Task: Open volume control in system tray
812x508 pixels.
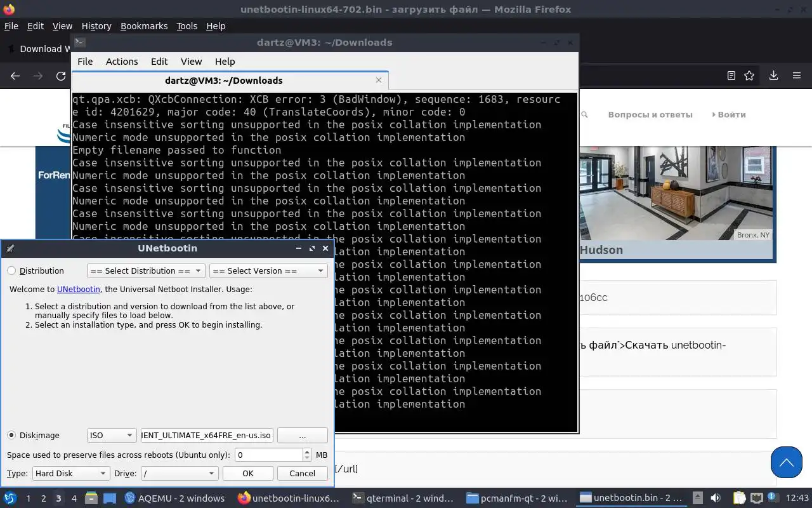Action: pos(716,498)
